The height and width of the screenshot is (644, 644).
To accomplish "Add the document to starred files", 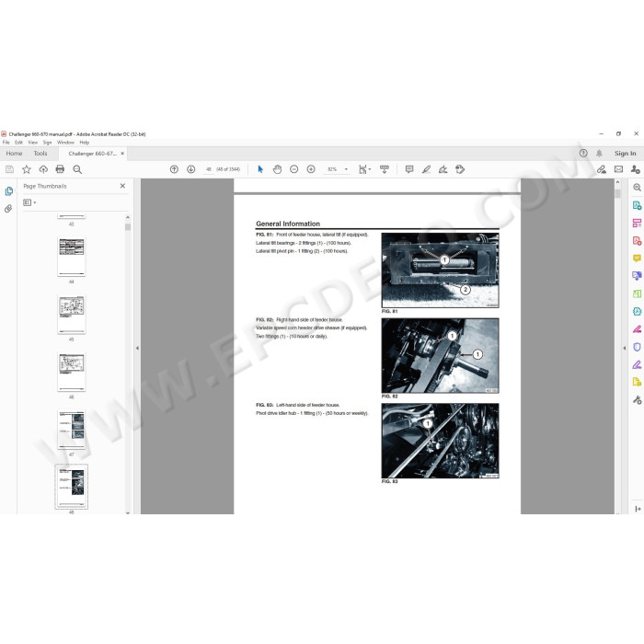I will click(26, 169).
